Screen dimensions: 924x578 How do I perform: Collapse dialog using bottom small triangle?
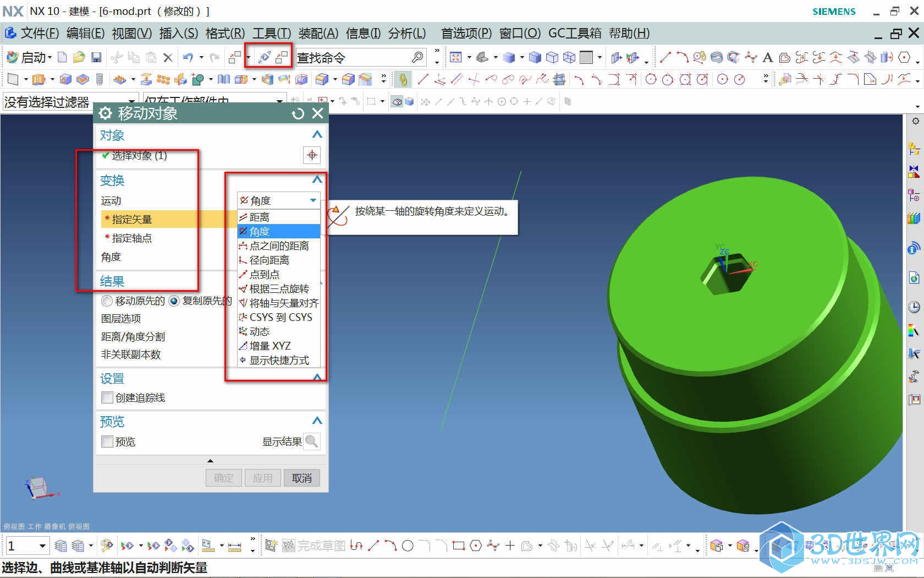[210, 461]
